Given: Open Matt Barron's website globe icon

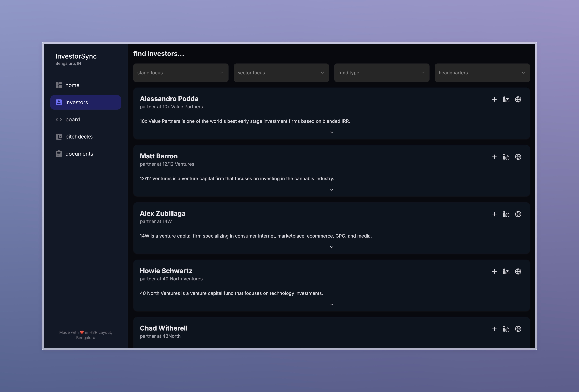Looking at the screenshot, I should [518, 157].
